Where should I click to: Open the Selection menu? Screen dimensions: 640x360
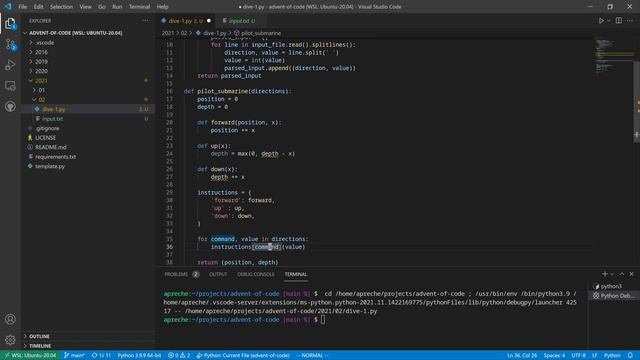coord(61,7)
